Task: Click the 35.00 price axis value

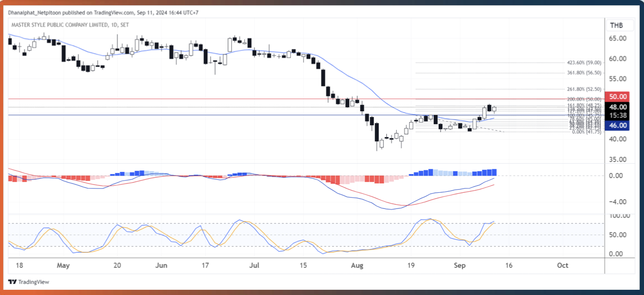Action: [617, 159]
